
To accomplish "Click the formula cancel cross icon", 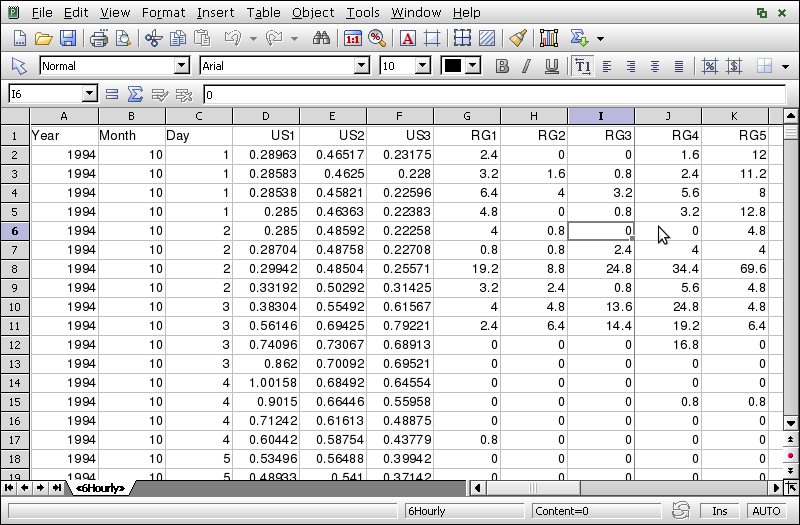I will click(184, 94).
